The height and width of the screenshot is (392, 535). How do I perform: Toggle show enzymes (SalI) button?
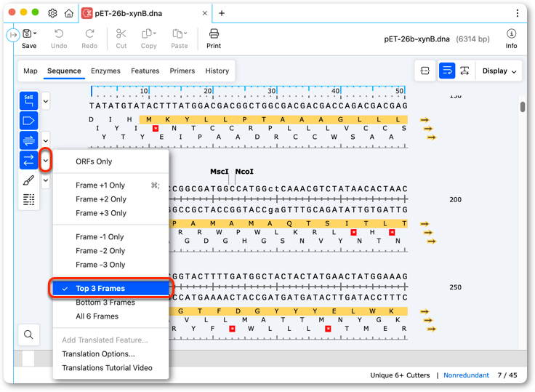[x=28, y=101]
